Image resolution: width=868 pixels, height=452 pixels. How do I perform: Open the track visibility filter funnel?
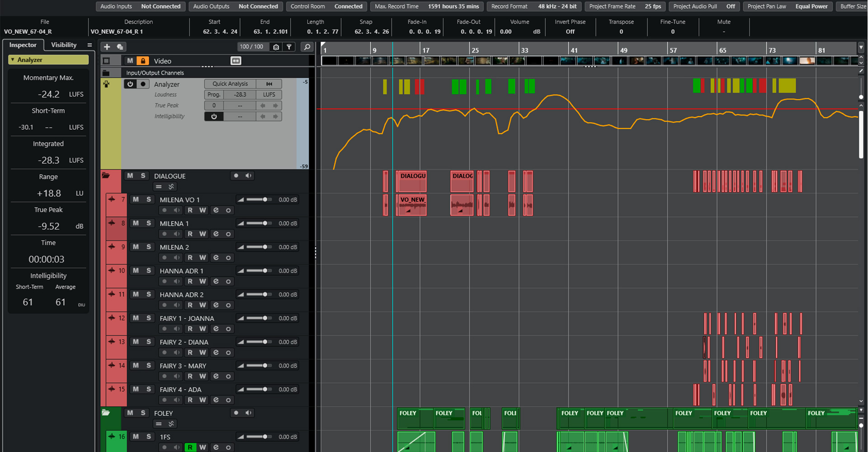coord(289,47)
